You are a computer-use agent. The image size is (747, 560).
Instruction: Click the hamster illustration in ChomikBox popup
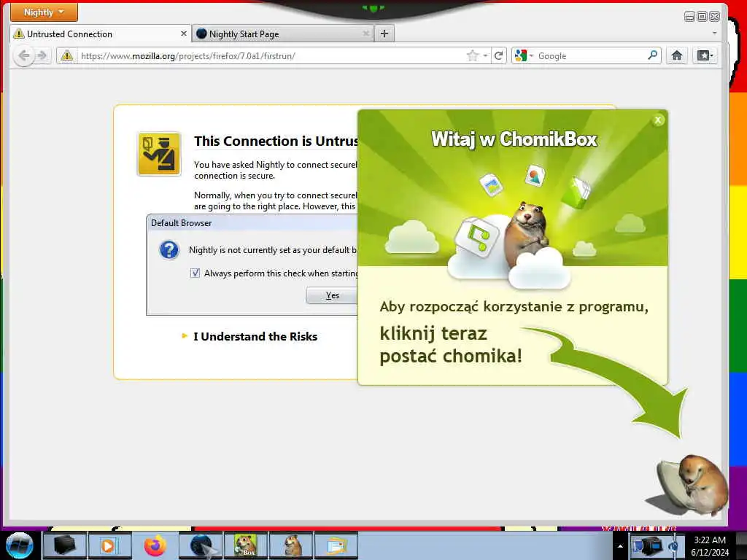pos(527,235)
